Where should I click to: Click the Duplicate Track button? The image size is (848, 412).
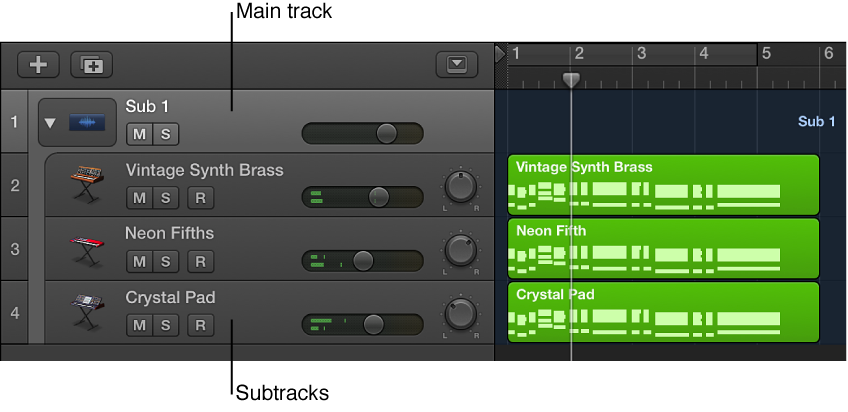(91, 65)
